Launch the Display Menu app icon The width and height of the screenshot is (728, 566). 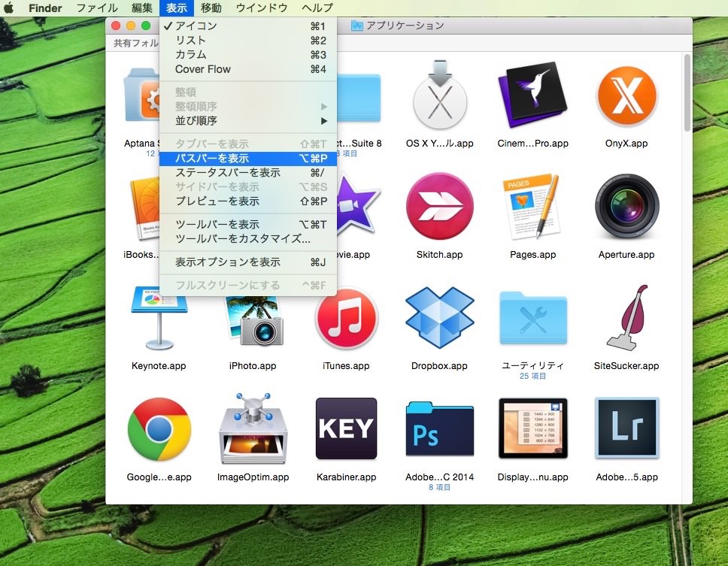(x=532, y=428)
